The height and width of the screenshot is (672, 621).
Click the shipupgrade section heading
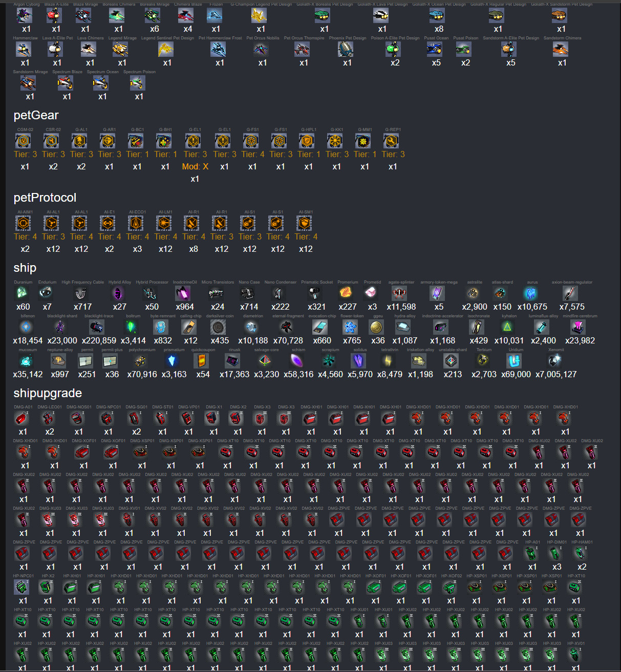tap(48, 393)
